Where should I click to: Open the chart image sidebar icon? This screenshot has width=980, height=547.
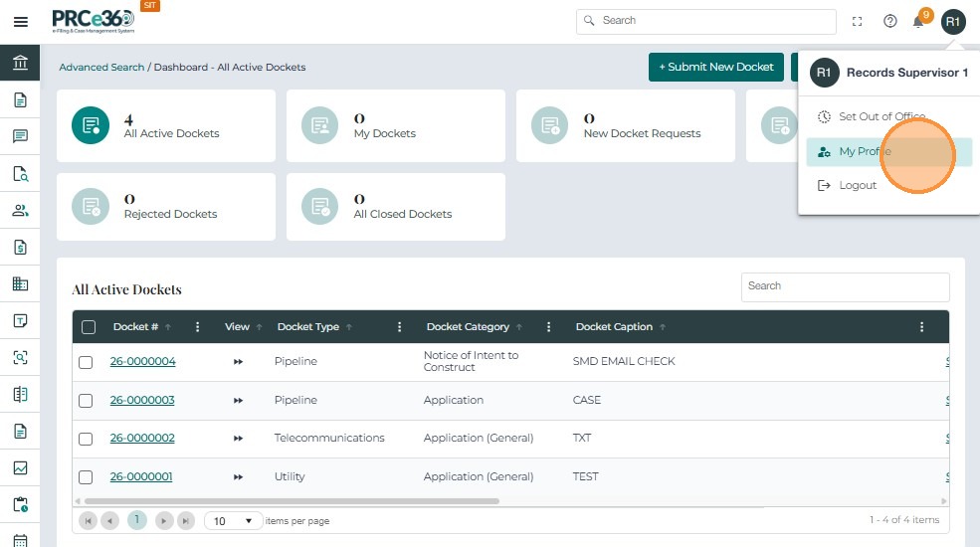(x=20, y=467)
